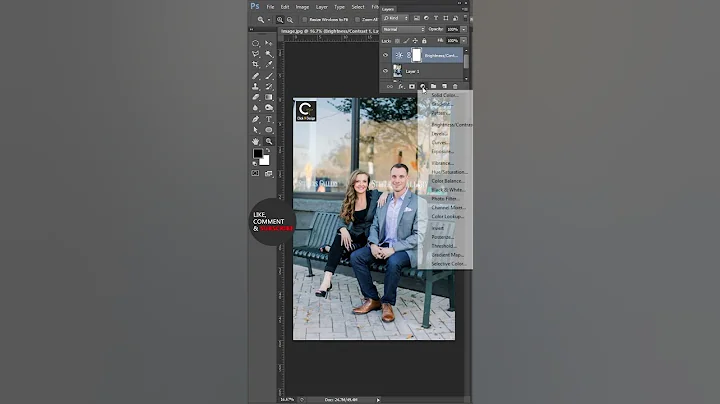Reset default foreground and background colors
Screen dimensions: 720x404
pos(255,163)
